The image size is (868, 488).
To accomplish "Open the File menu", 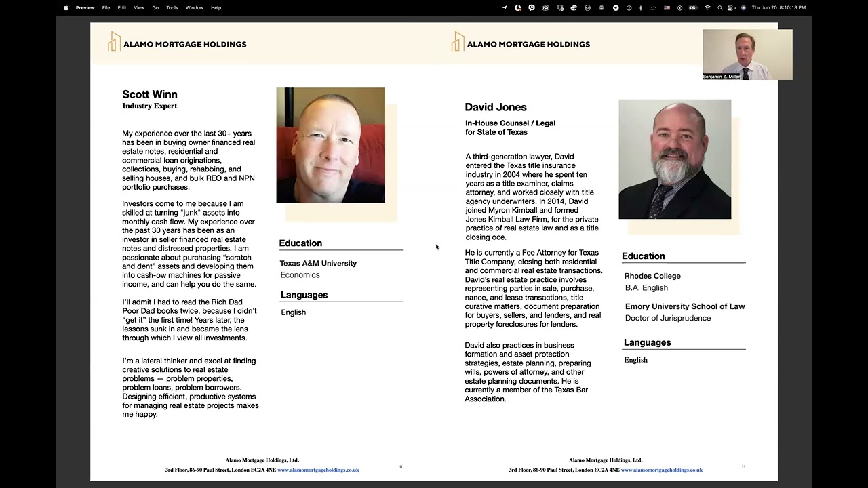I will (x=106, y=7).
